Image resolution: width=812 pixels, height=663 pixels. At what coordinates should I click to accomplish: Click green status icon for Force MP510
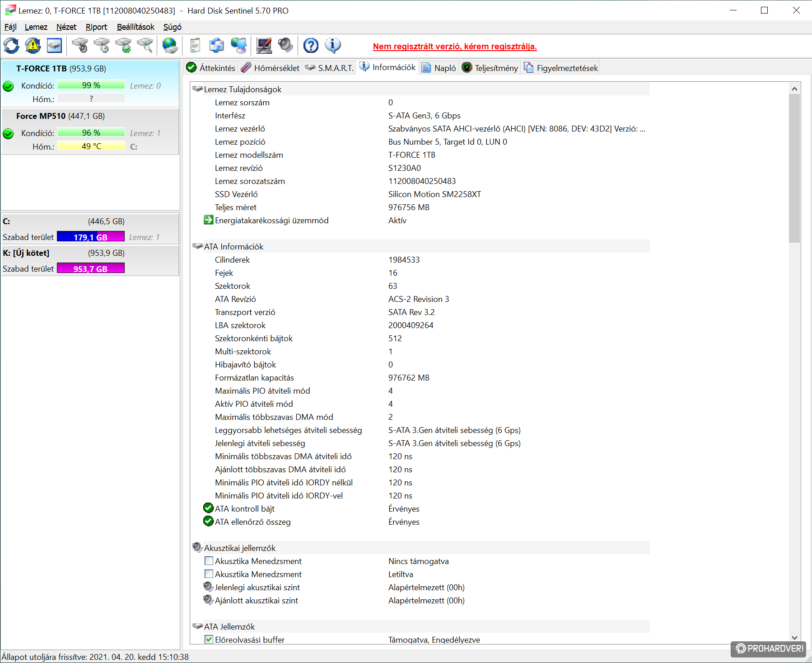8,133
